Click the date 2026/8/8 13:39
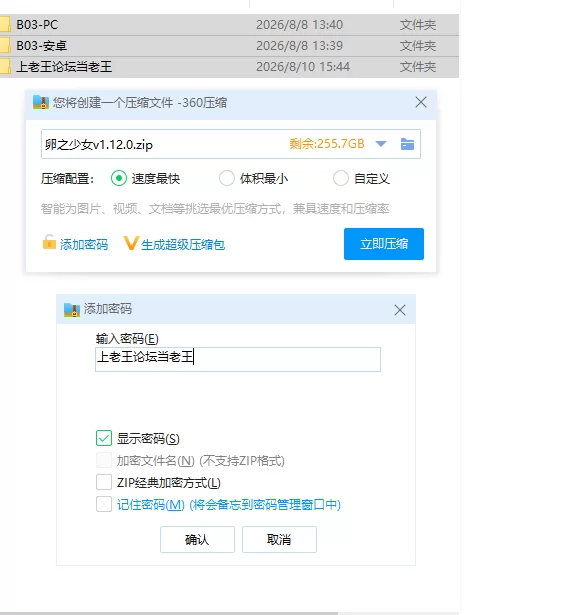The width and height of the screenshot is (586, 615). click(x=300, y=45)
